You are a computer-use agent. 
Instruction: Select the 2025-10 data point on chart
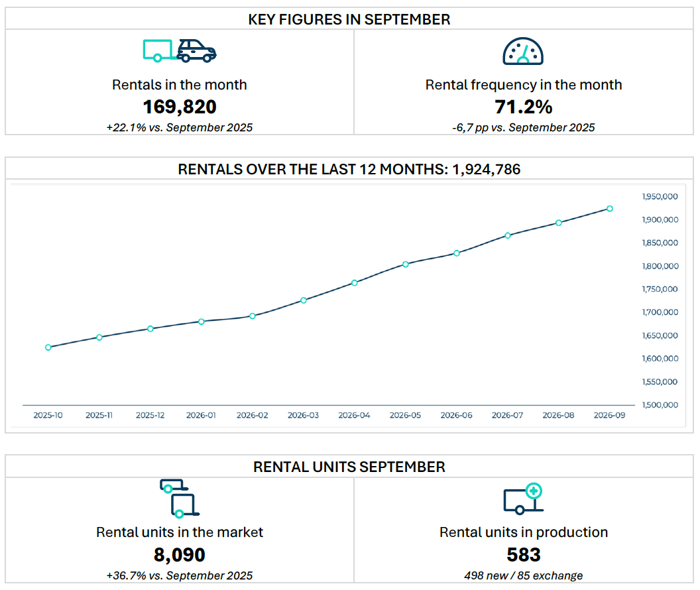point(48,347)
